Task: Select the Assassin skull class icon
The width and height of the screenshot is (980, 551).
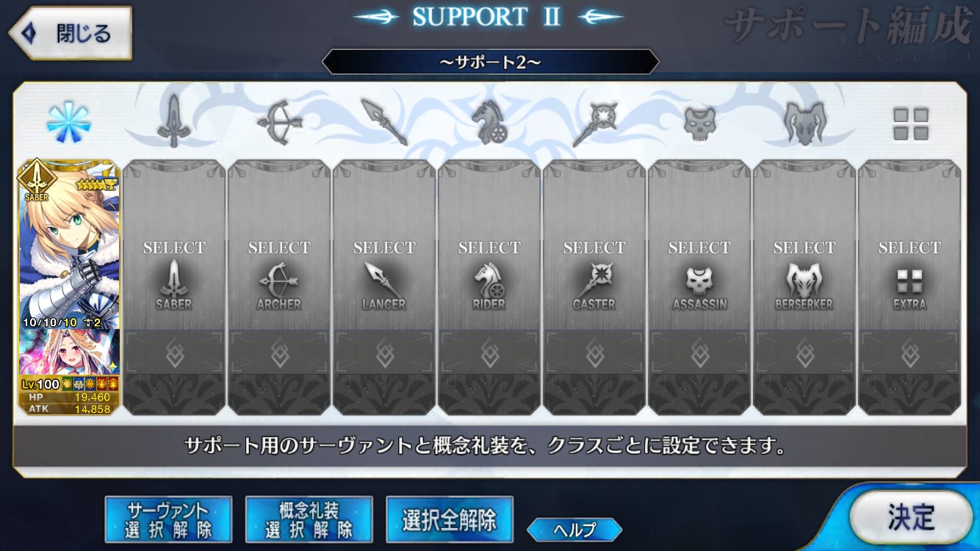Action: tap(699, 123)
